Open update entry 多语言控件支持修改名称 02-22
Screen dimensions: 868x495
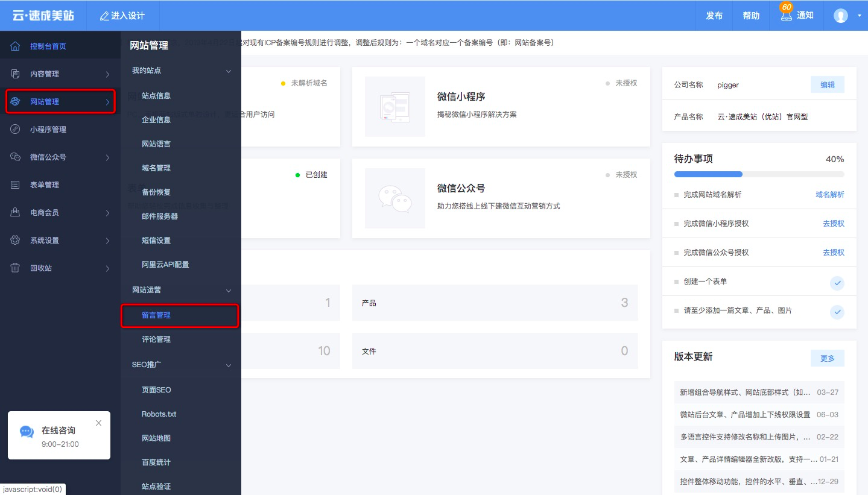tap(759, 437)
